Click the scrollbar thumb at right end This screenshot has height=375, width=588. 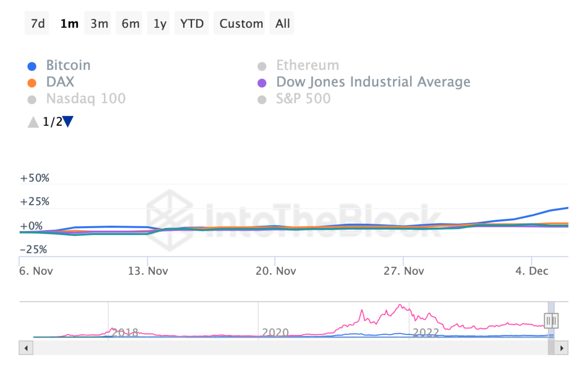[551, 348]
